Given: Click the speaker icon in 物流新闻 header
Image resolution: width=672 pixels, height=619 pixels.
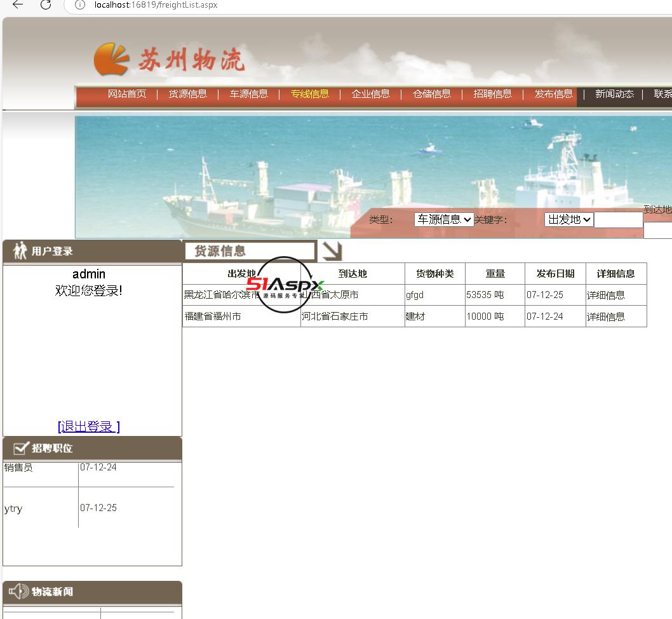Looking at the screenshot, I should coord(19,592).
